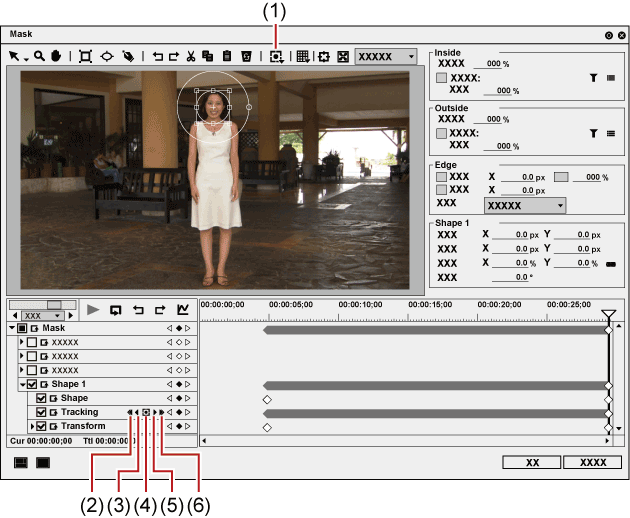This screenshot has width=630, height=518.
Task: Add keyframe diamond on Mask row
Action: click(x=179, y=328)
